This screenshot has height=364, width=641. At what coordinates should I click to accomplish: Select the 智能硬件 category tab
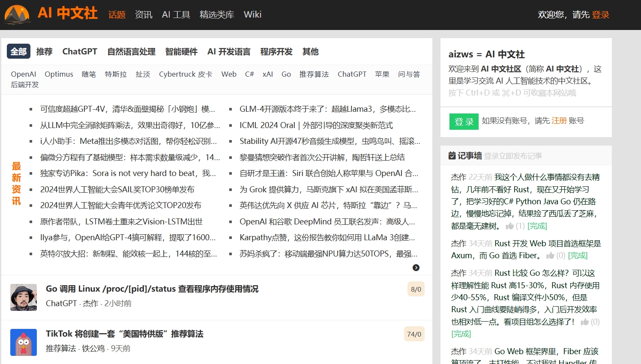click(181, 51)
